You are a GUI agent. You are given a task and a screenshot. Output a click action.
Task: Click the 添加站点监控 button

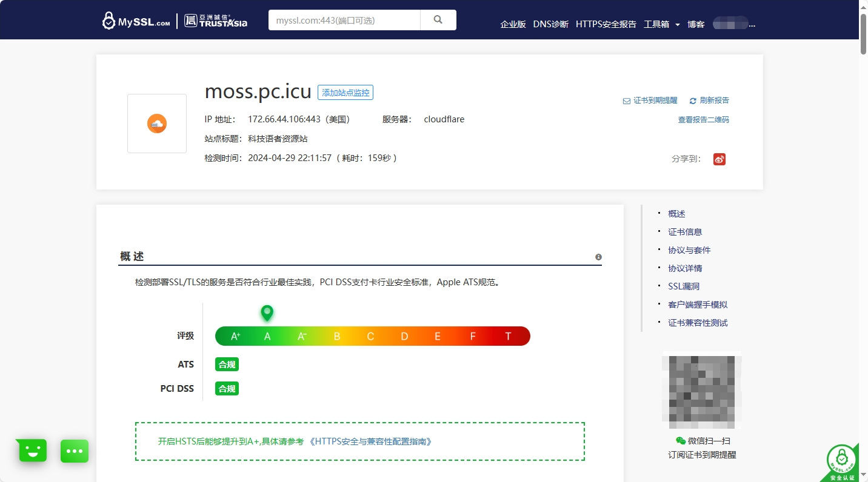coord(346,93)
